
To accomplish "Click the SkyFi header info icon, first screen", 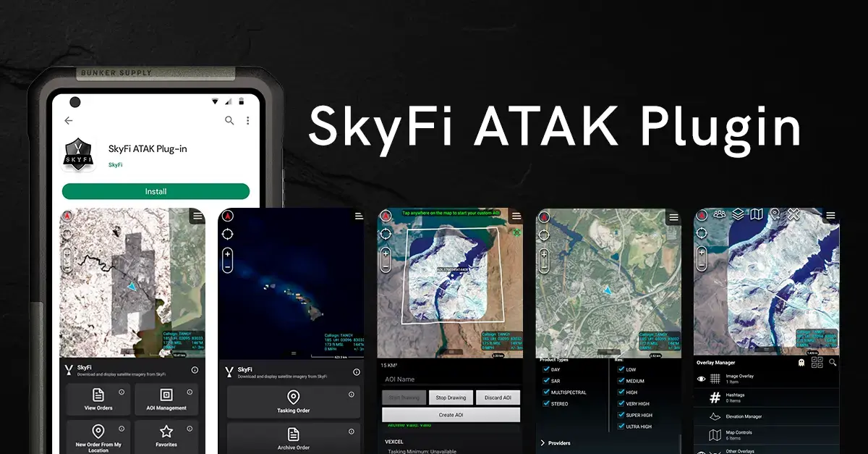I will tap(195, 370).
